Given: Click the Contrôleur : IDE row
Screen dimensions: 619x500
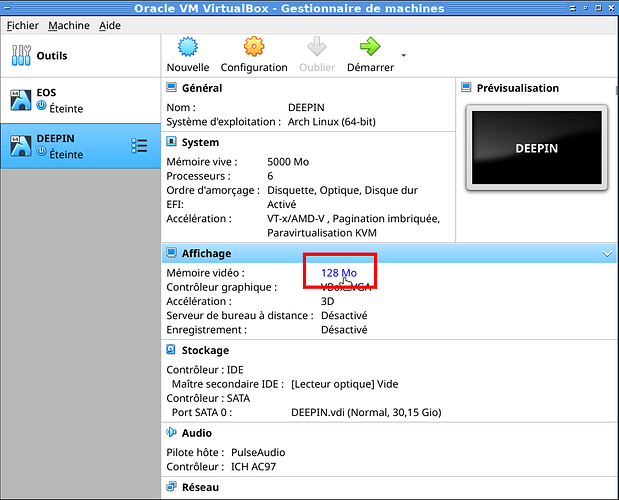Looking at the screenshot, I should click(x=205, y=370).
